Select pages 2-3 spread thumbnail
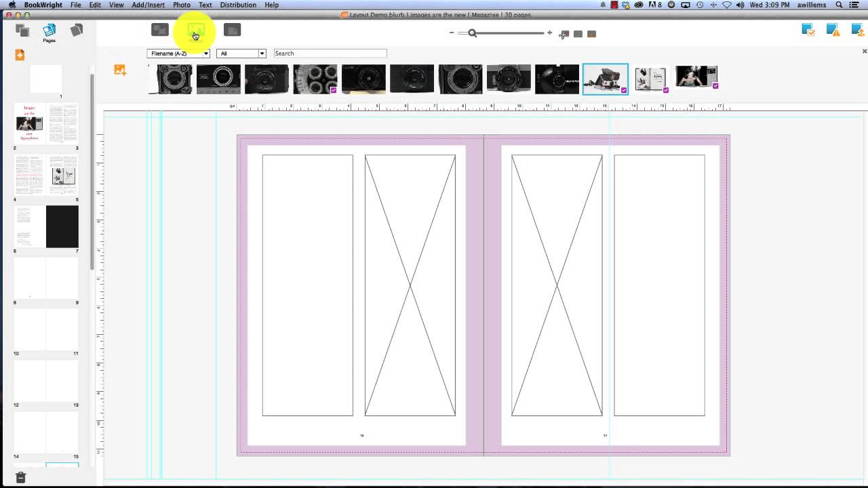The image size is (868, 488). [46, 123]
